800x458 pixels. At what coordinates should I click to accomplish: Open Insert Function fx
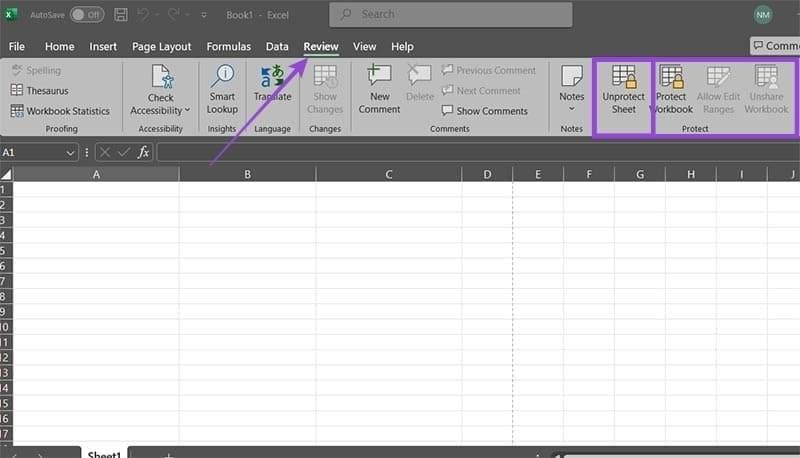pos(143,152)
